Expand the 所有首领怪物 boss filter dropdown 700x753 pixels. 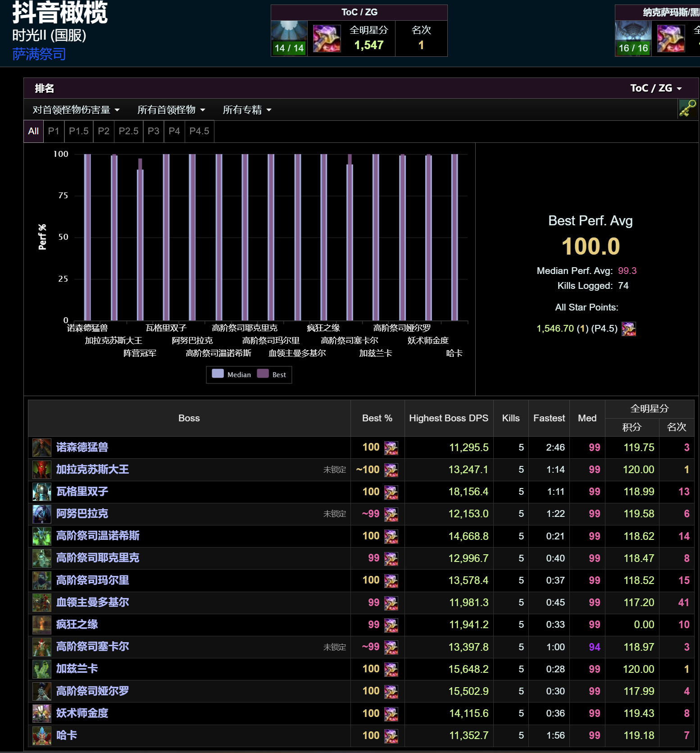(171, 110)
